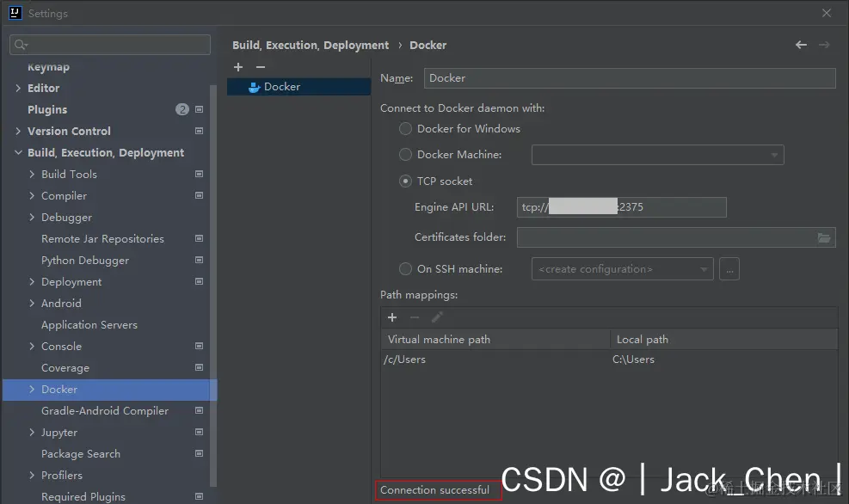Collapse Build, Execution, Deployment section
This screenshot has width=849, height=504.
tap(18, 152)
